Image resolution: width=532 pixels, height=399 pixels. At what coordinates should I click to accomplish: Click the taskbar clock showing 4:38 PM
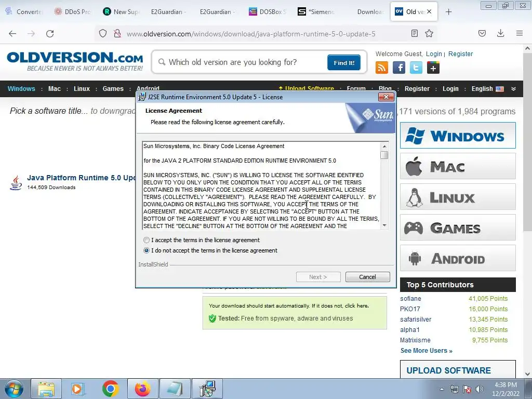coord(506,389)
